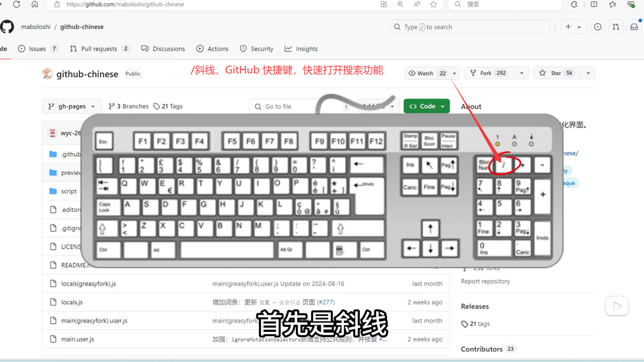Open the Fork options dropdown arrow
The image size is (644, 362).
point(522,73)
